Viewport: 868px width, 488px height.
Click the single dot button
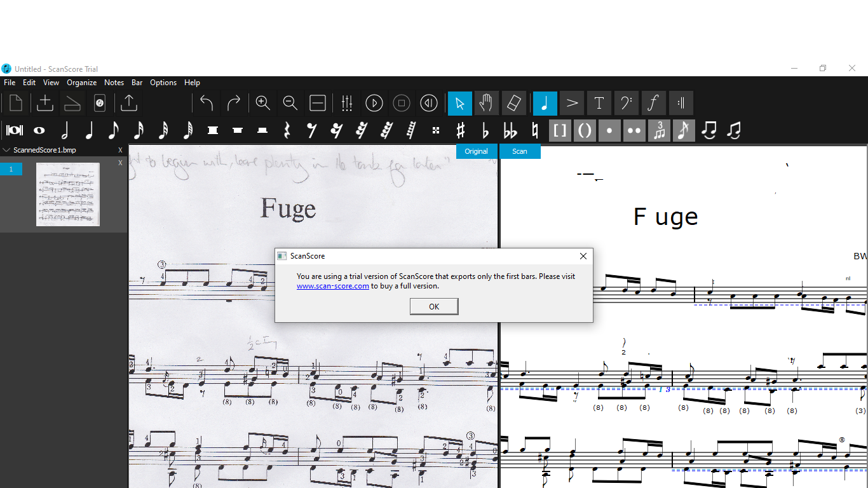pyautogui.click(x=609, y=130)
